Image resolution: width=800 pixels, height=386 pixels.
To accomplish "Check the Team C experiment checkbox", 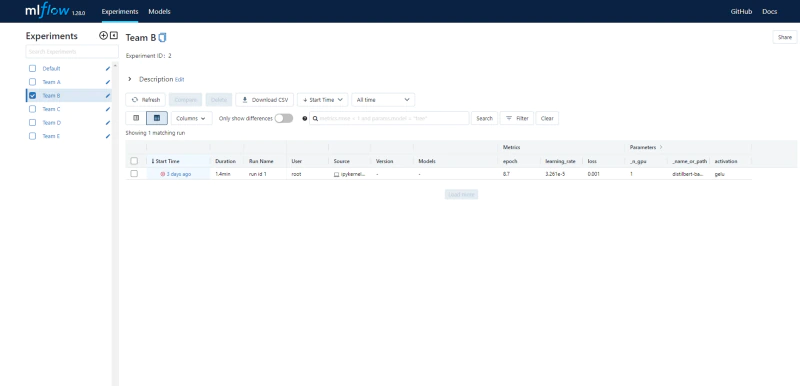I will pyautogui.click(x=33, y=109).
